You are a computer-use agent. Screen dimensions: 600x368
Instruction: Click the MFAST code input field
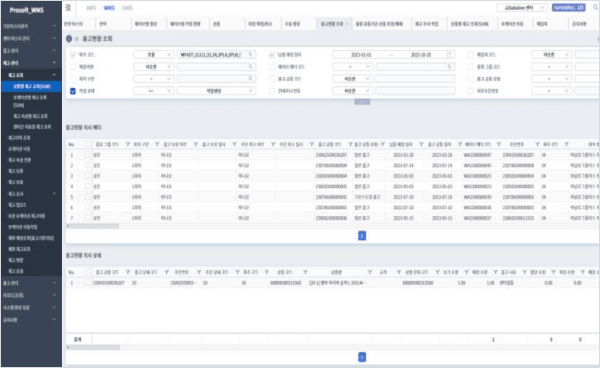click(x=216, y=55)
